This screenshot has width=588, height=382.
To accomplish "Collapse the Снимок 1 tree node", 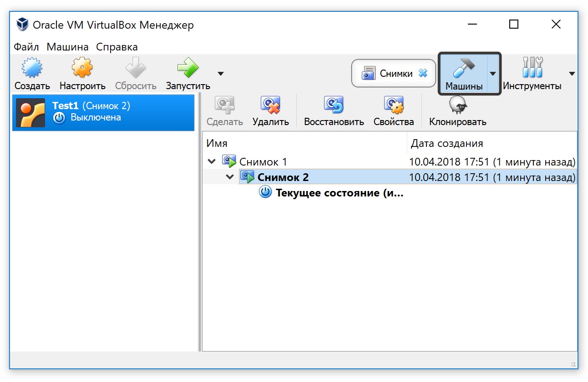I will pos(212,161).
